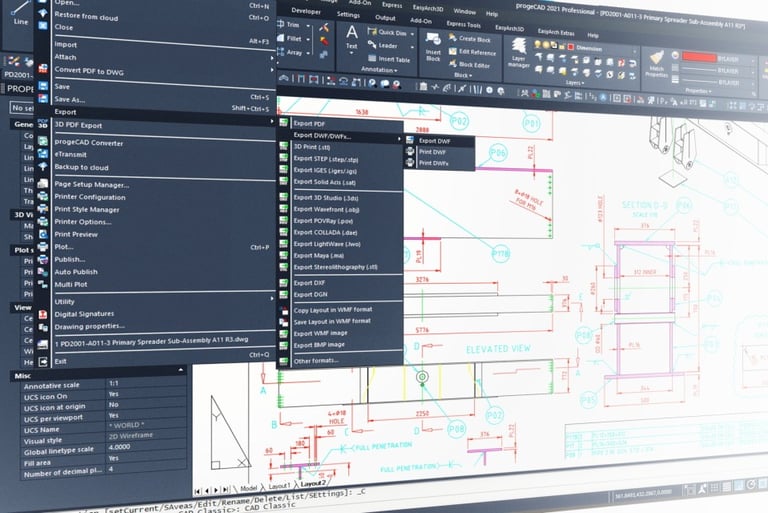Switch to the Output ribbon tab
Image resolution: width=768 pixels, height=513 pixels.
click(385, 18)
